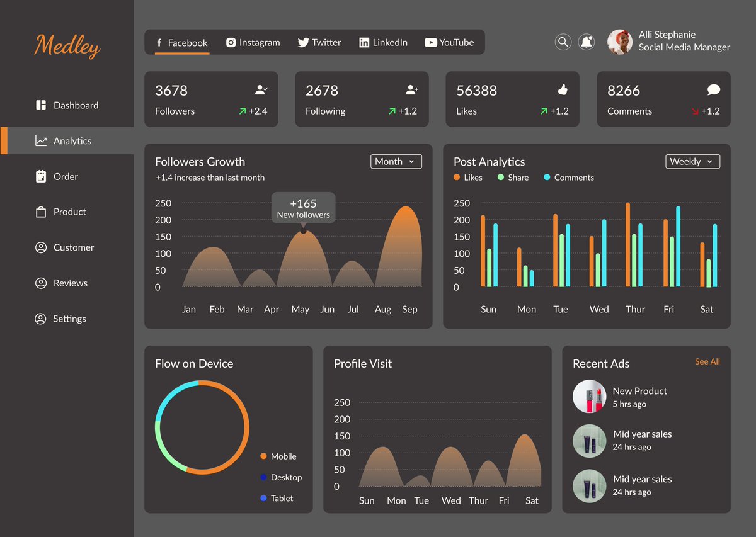Switch to the Facebook tab

182,43
